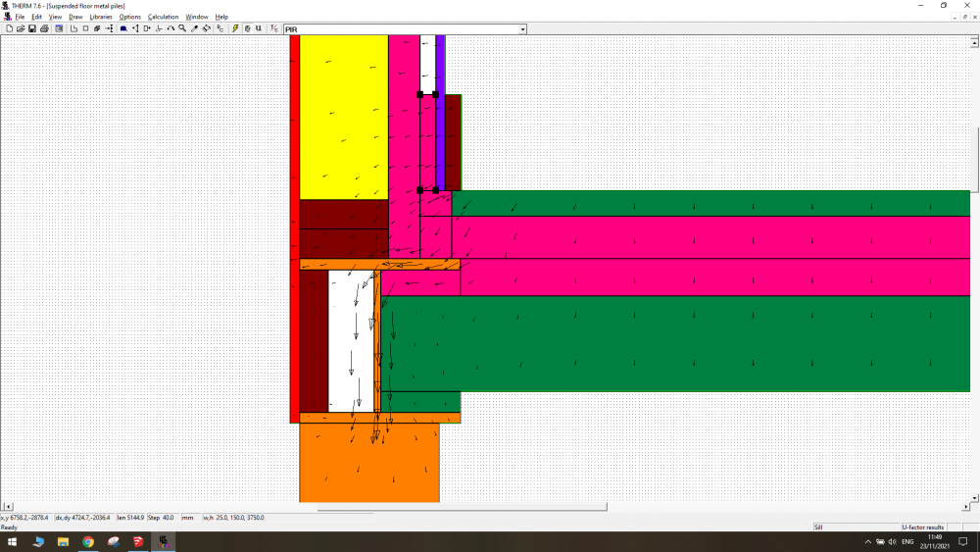Show U-factors with the U icon

coord(259,28)
